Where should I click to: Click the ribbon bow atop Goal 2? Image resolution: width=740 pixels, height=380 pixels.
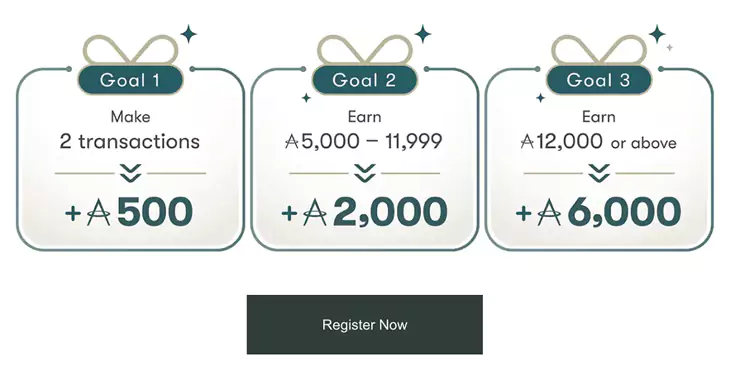pyautogui.click(x=364, y=49)
